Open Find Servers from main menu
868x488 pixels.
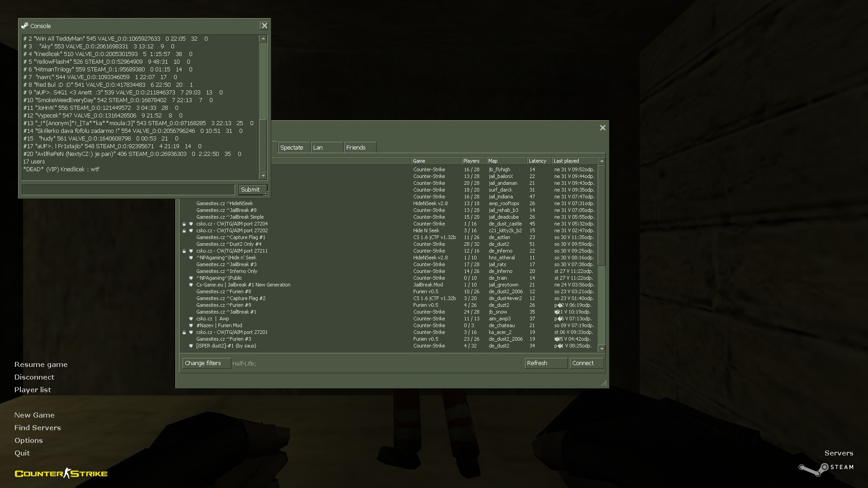38,428
